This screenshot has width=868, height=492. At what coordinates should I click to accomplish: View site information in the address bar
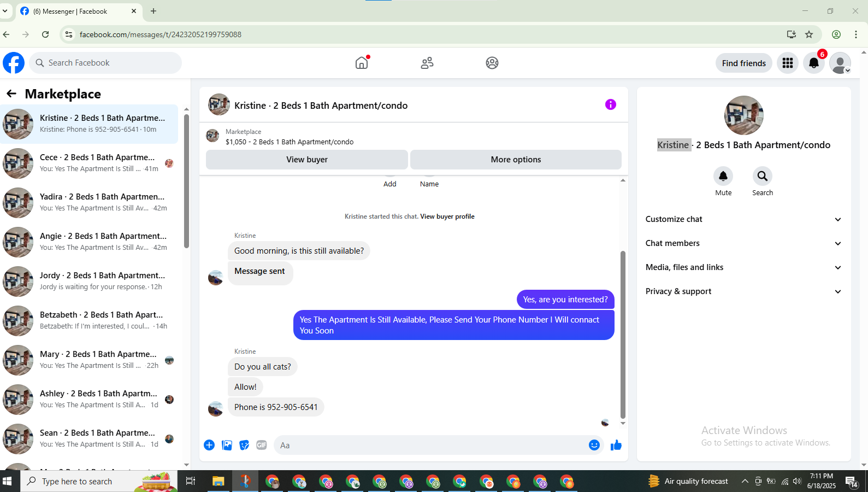pyautogui.click(x=68, y=34)
